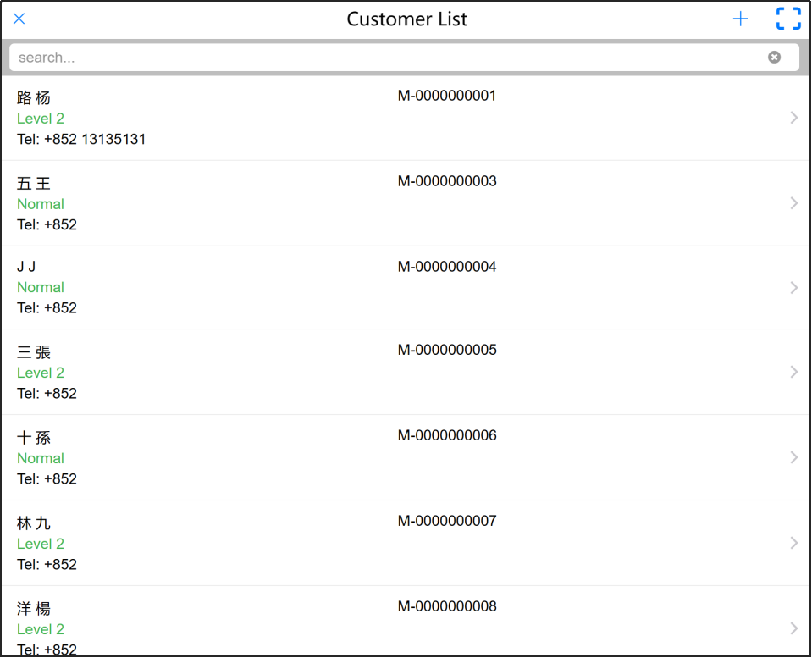
Task: Open chevron for customer M-0000000003
Action: [793, 203]
